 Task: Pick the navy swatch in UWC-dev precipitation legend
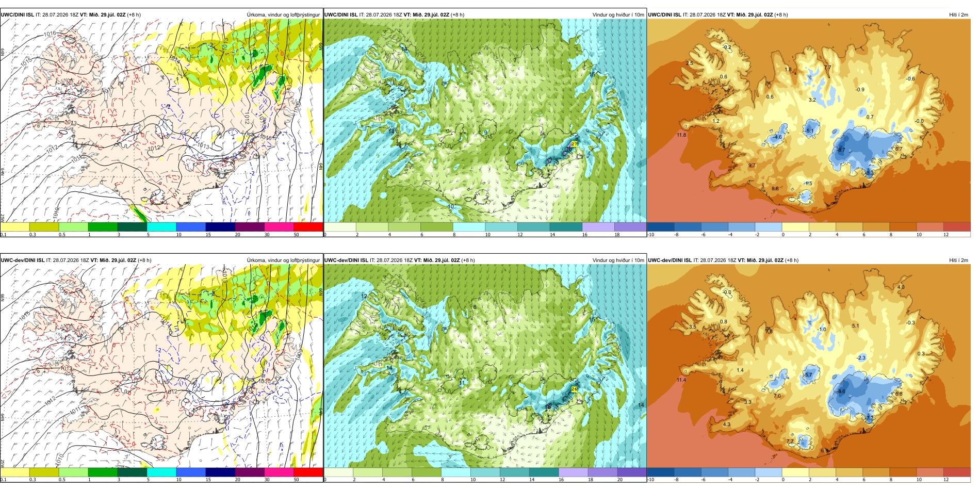tap(220, 472)
